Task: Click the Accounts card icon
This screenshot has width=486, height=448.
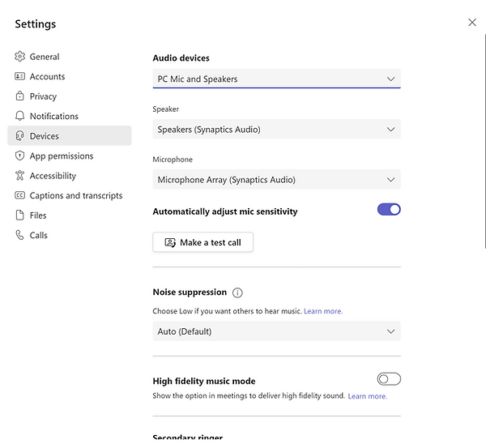Action: (20, 76)
